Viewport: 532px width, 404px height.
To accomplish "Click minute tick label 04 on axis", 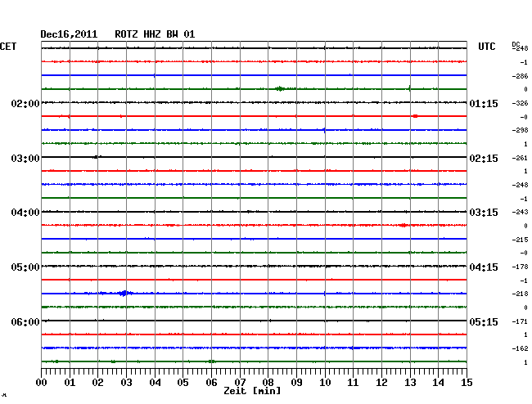I will click(155, 383).
